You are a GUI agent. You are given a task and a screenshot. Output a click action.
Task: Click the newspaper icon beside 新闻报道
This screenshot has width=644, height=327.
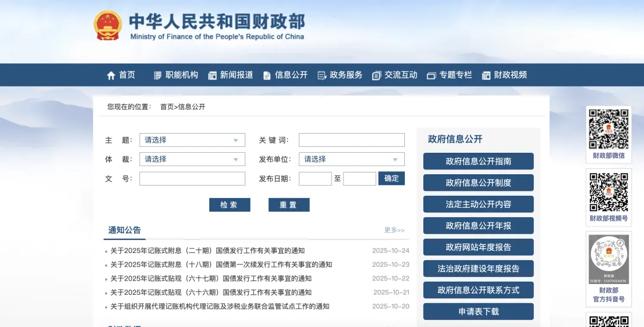[212, 75]
